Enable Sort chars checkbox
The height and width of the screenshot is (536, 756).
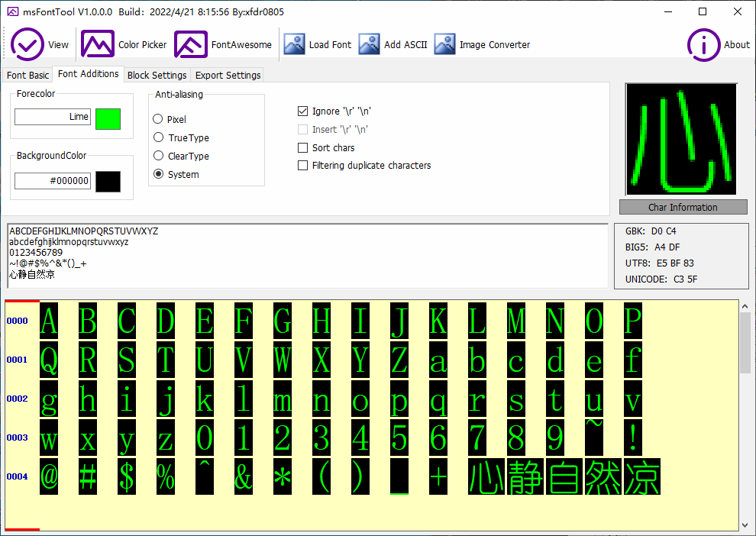(303, 147)
